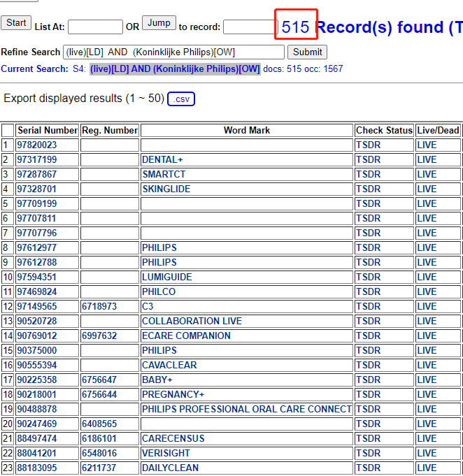This screenshot has height=476, width=463.
Task: Open DAILYCLEAN word mark link
Action: point(170,468)
